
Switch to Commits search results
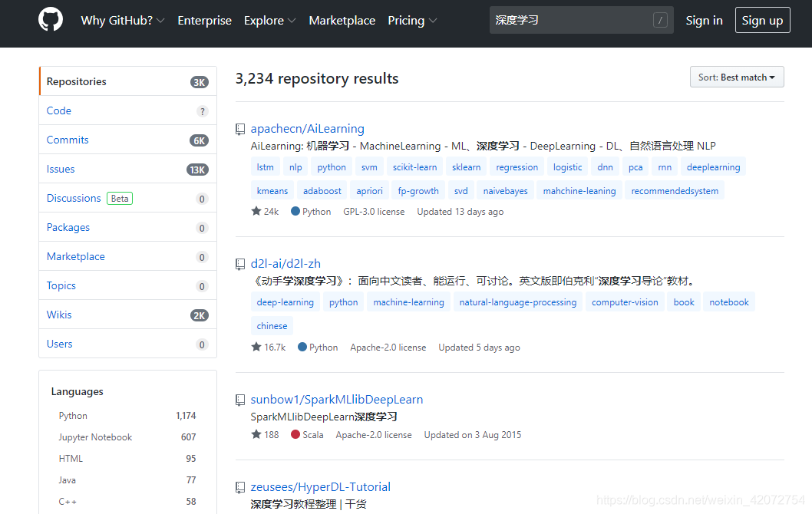coord(128,140)
